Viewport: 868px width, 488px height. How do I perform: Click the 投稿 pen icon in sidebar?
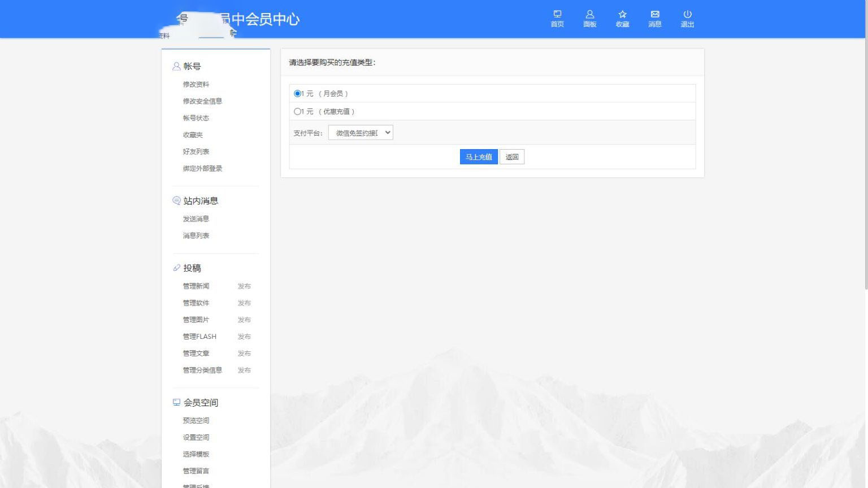click(176, 268)
